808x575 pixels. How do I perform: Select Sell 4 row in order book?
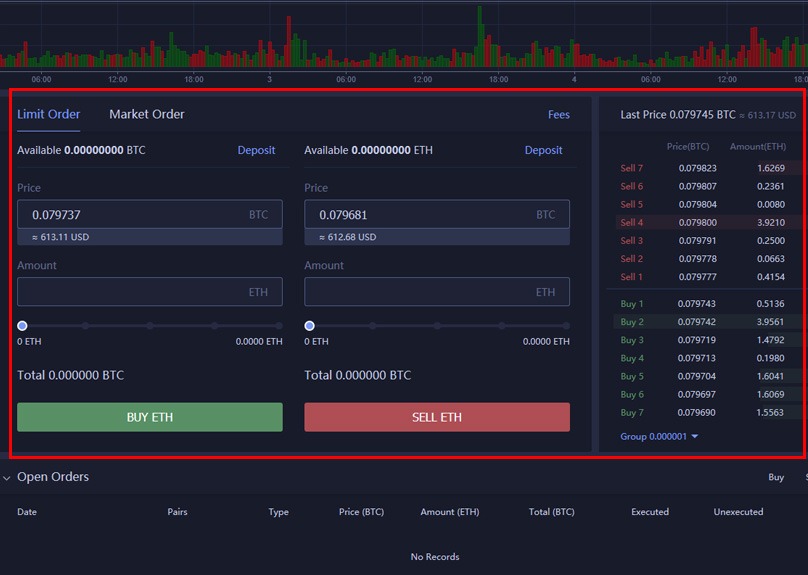[x=705, y=222]
